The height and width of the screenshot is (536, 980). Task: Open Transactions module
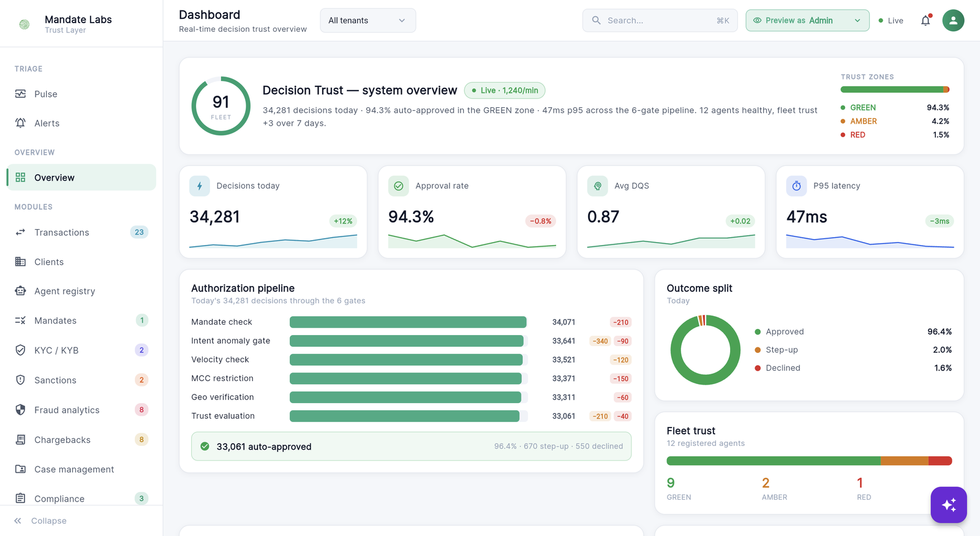pyautogui.click(x=81, y=232)
